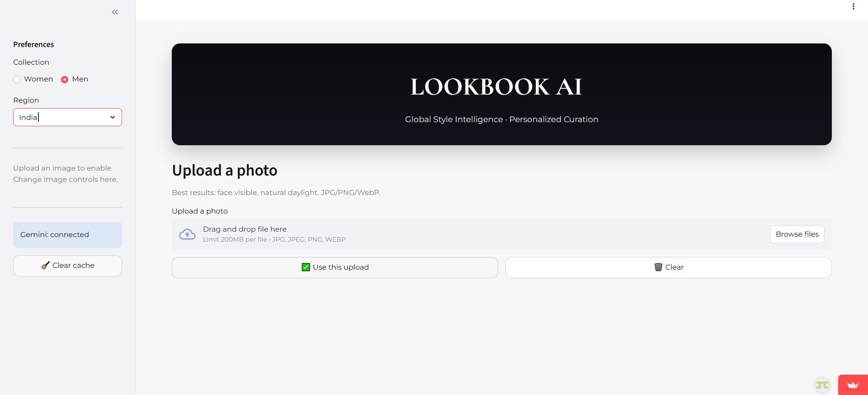The height and width of the screenshot is (395, 868).
Task: Click the Region field showing India
Action: 67,117
